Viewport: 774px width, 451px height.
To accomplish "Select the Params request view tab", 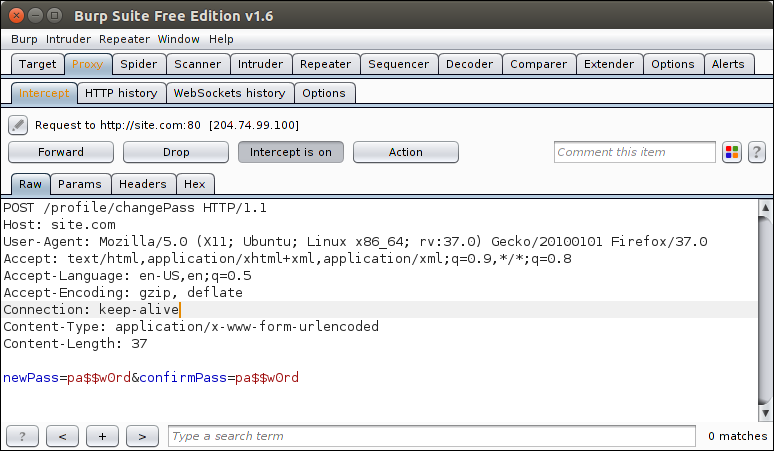I will 80,184.
